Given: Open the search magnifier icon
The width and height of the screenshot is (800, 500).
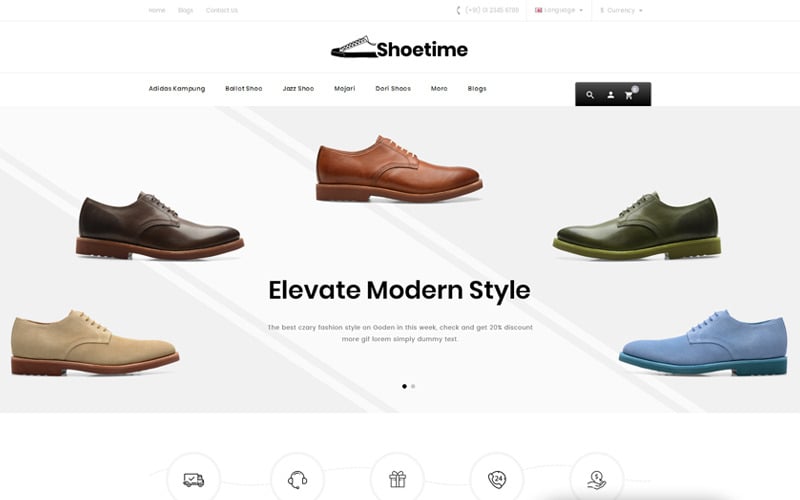Looking at the screenshot, I should click(590, 95).
